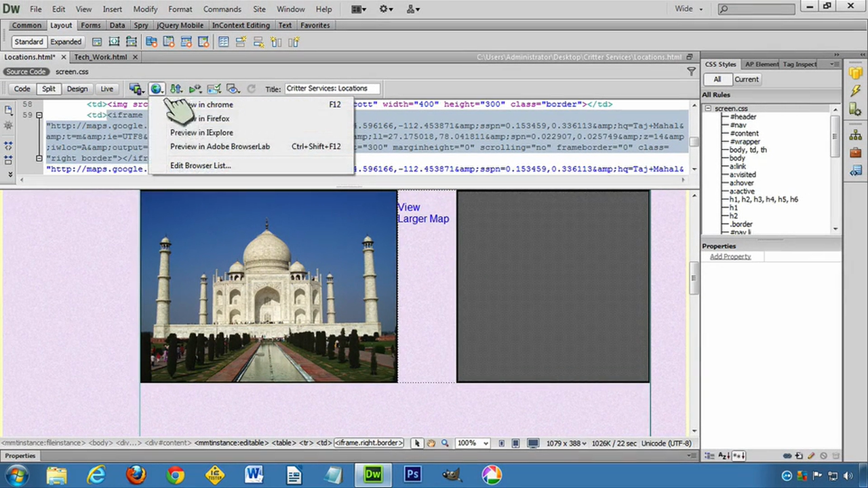Click the Refresh Design View icon
This screenshot has height=488, width=868.
tap(251, 89)
